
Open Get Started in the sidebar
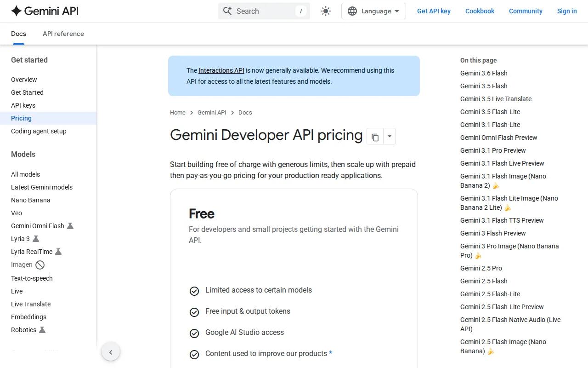(27, 92)
